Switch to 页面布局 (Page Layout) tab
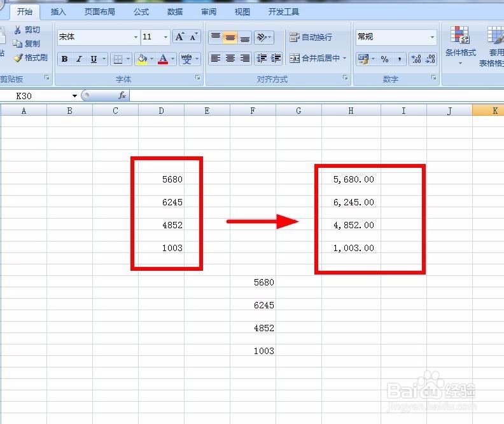Screen dimensions: 504x424 (x=100, y=12)
